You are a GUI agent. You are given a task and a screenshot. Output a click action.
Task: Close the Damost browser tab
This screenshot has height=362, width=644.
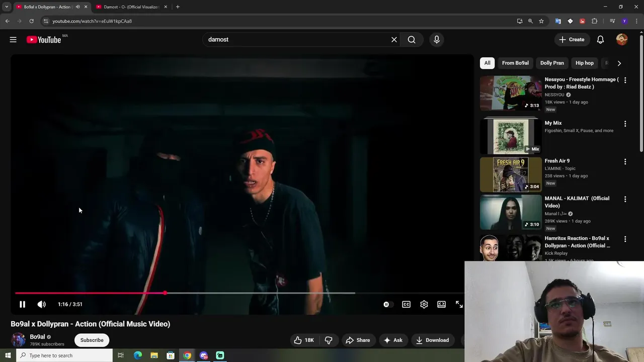coord(166,7)
